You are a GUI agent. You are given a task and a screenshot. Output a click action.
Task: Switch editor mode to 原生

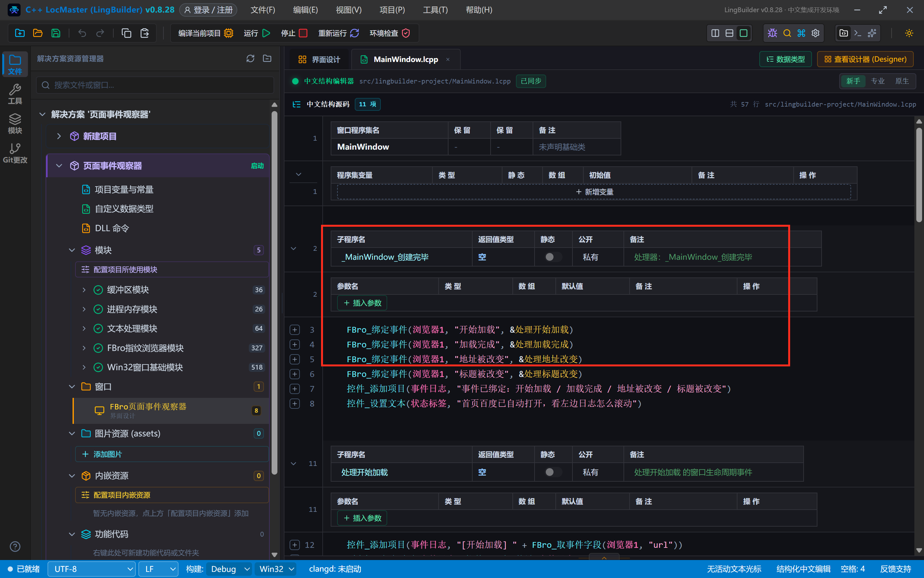point(902,81)
